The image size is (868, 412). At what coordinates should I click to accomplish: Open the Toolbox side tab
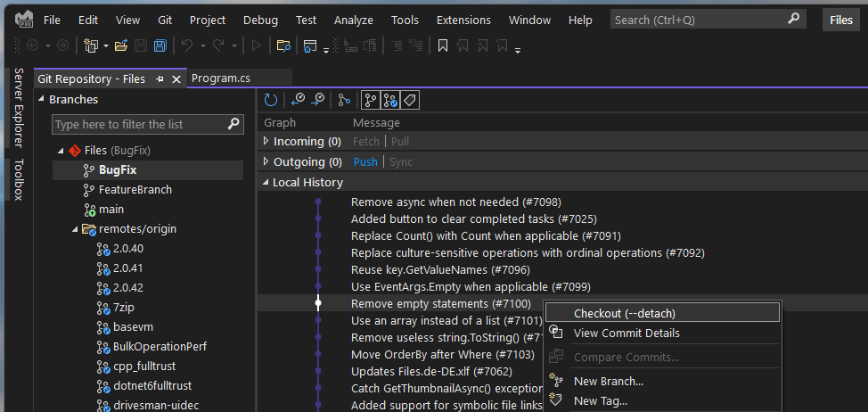point(19,179)
